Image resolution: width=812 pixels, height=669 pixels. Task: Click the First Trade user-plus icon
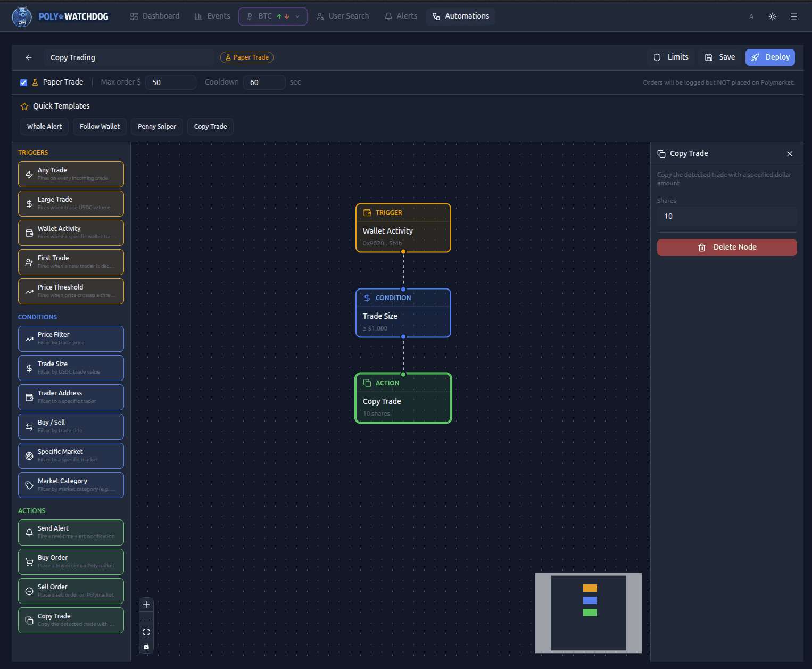(x=29, y=262)
